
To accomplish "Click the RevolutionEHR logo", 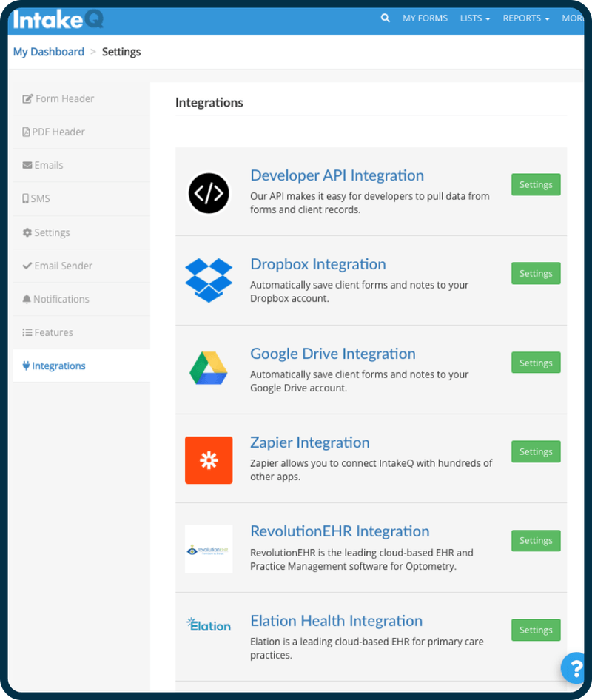I will 209,548.
